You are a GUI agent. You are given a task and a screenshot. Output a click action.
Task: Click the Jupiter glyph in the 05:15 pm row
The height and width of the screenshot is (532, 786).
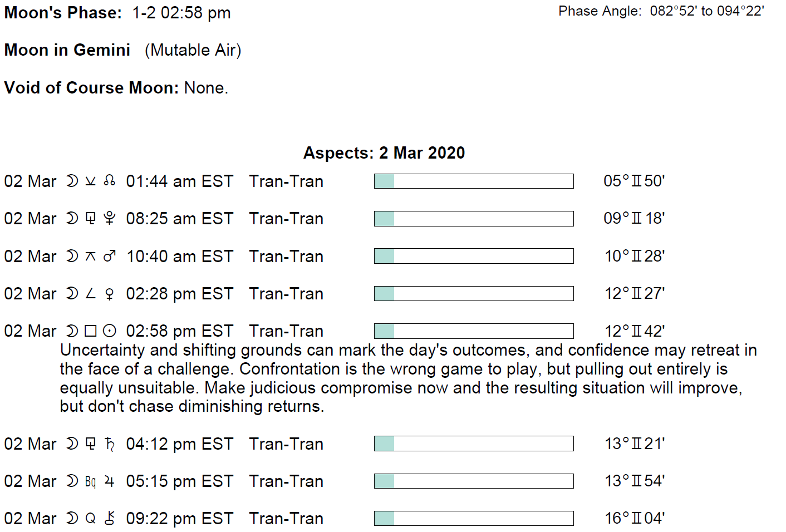pyautogui.click(x=110, y=481)
